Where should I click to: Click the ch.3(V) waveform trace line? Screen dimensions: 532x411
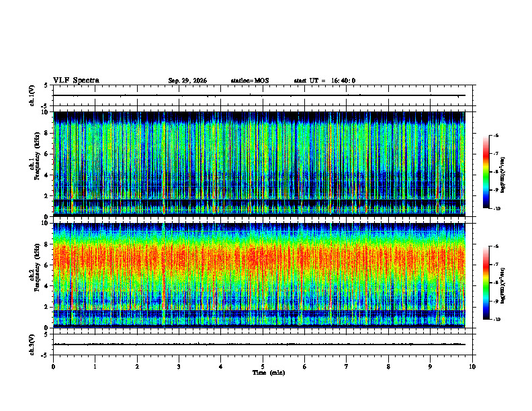point(259,345)
